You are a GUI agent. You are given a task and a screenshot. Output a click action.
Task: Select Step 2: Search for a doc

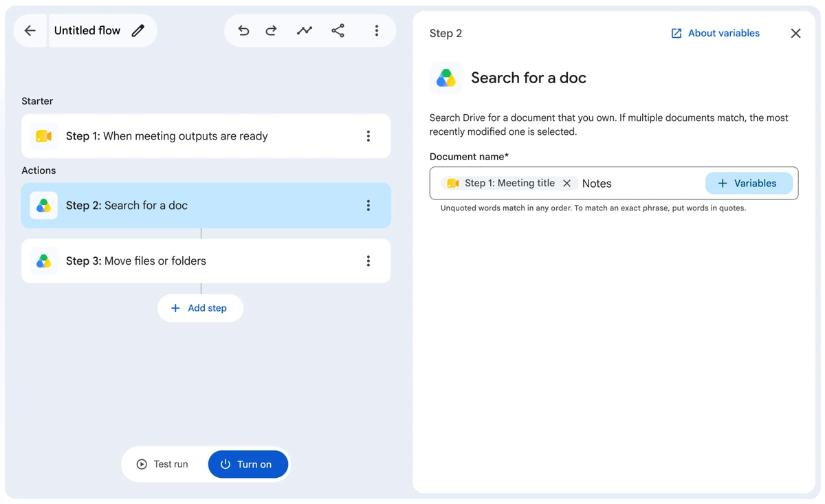click(x=206, y=206)
